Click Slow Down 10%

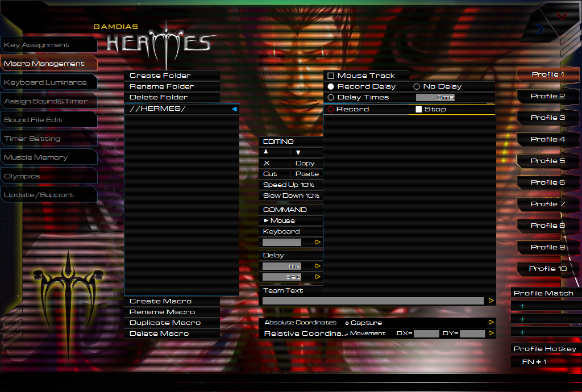[290, 195]
